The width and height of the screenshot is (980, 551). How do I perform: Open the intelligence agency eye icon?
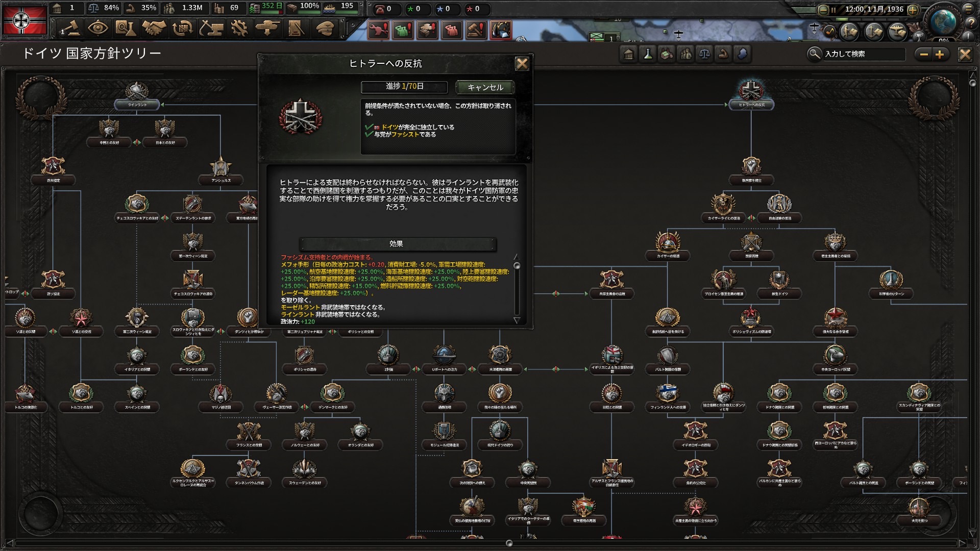point(97,28)
